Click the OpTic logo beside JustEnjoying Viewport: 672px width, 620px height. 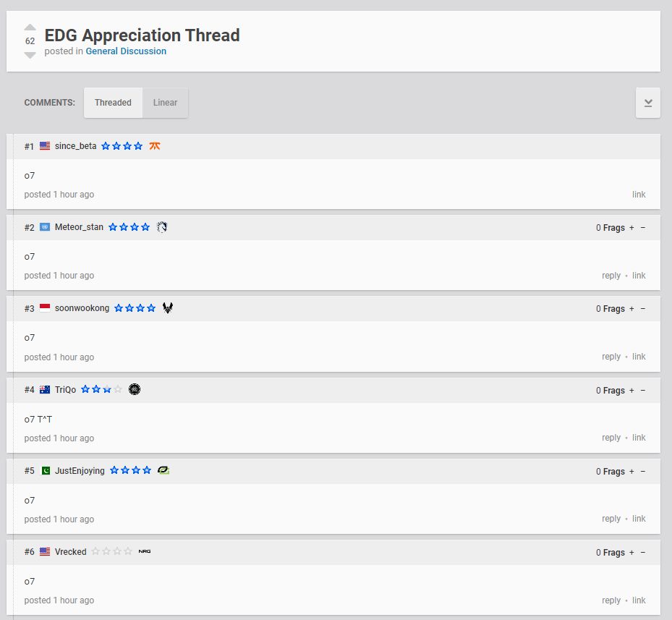point(163,470)
